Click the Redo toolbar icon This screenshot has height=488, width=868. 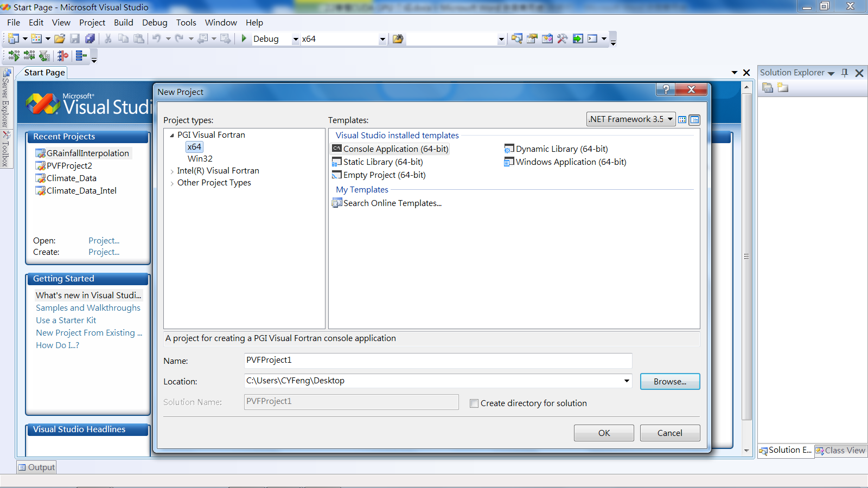pyautogui.click(x=179, y=38)
